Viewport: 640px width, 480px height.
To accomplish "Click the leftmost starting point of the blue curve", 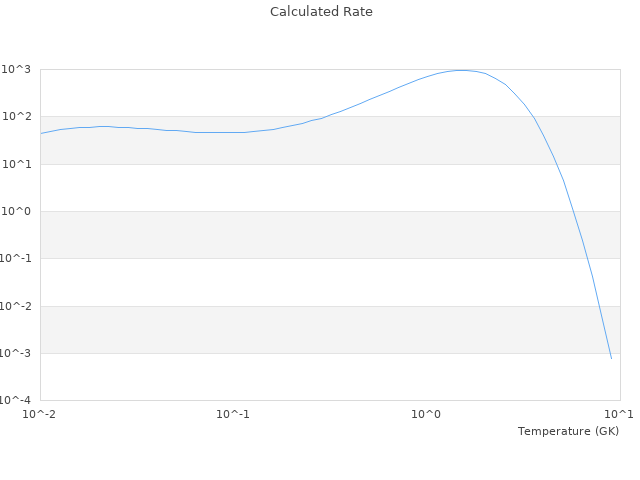I will point(41,133).
